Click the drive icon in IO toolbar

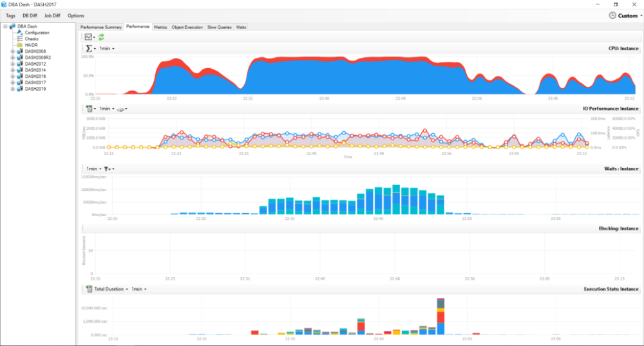[120, 109]
